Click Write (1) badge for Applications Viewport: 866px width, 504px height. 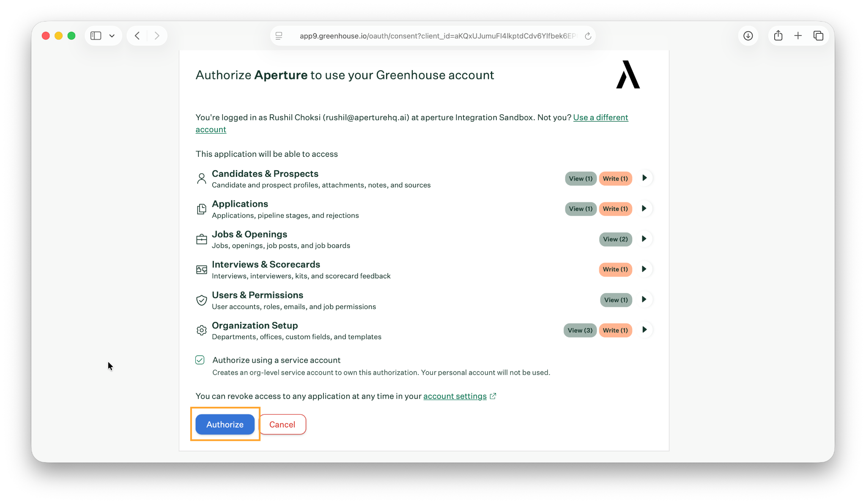(615, 209)
